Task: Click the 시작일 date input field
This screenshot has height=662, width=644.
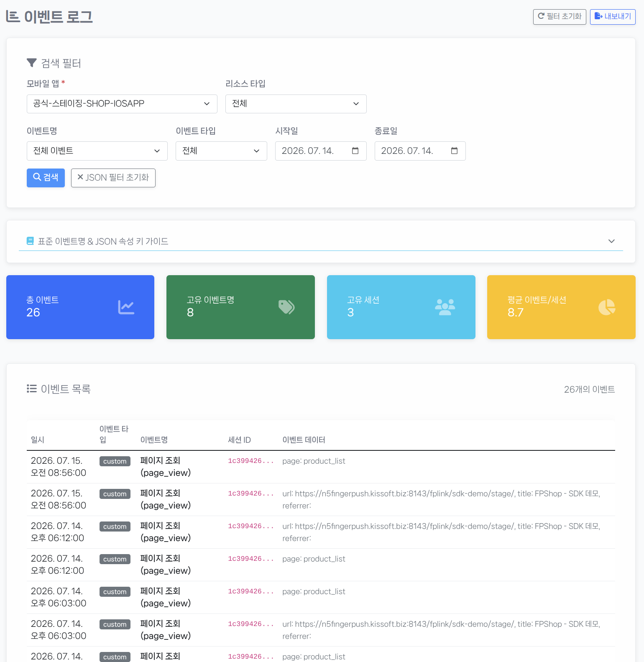Action: tap(321, 151)
